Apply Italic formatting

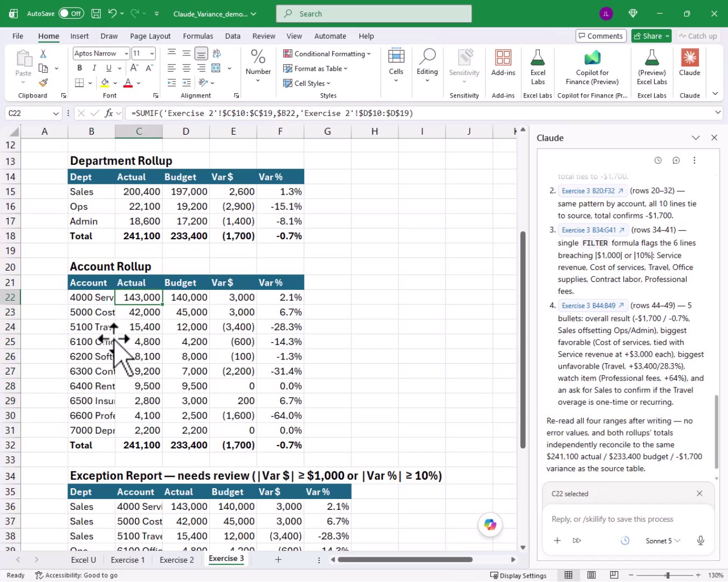94,68
